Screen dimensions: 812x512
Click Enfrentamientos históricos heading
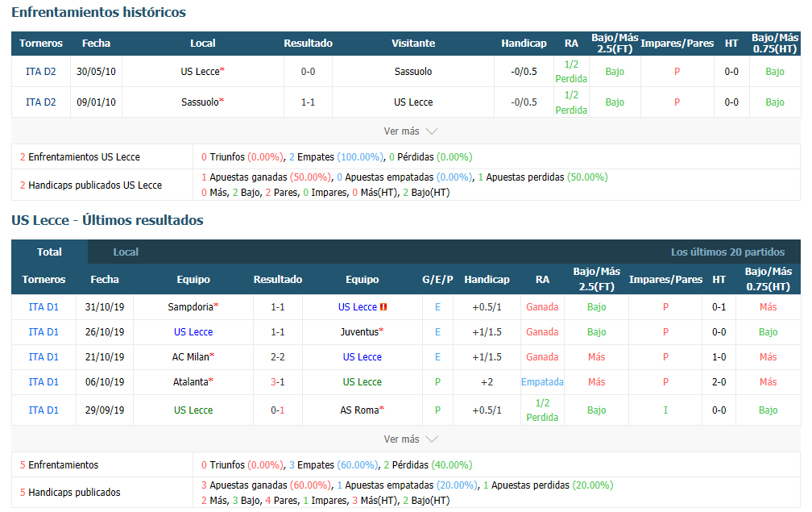click(x=98, y=12)
